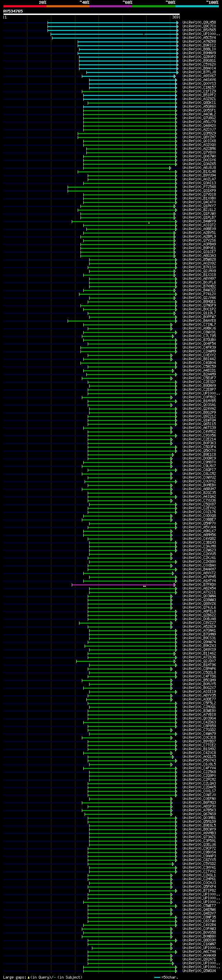Open hit UniRef100_B7FRD0
222x980 pixels.
199,584
